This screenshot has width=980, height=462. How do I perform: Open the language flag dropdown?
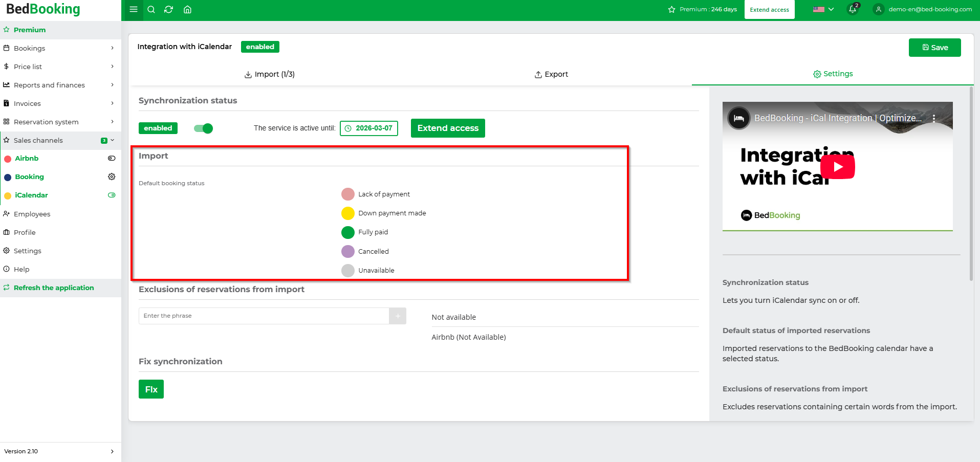[x=823, y=9]
